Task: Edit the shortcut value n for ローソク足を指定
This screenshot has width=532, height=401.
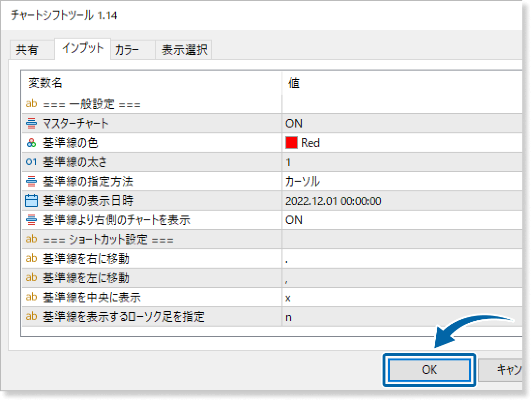Action: (x=402, y=316)
